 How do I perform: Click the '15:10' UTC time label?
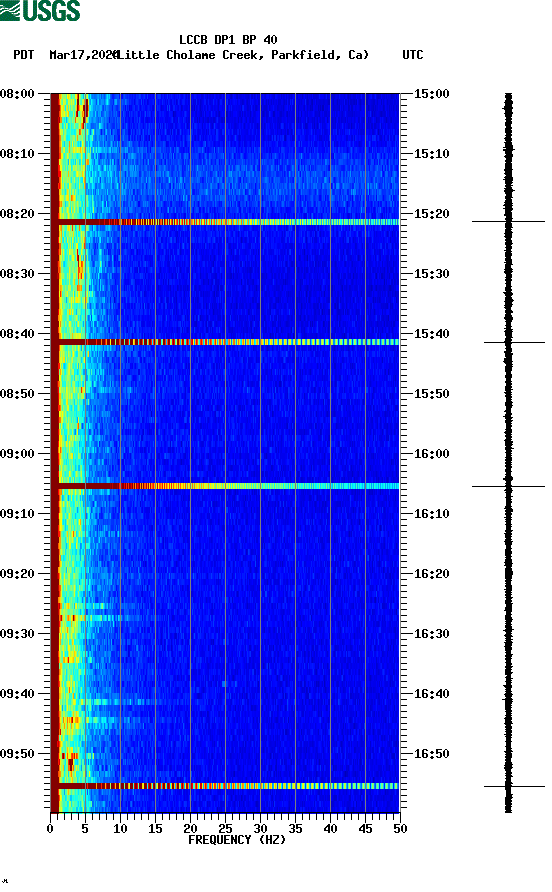[x=431, y=154]
